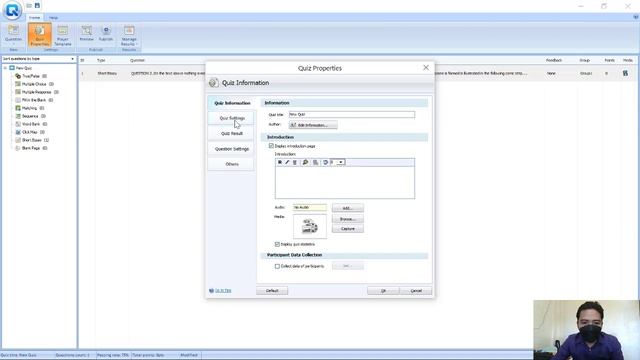
Task: Click Passing rate in status bar
Action: click(113, 355)
